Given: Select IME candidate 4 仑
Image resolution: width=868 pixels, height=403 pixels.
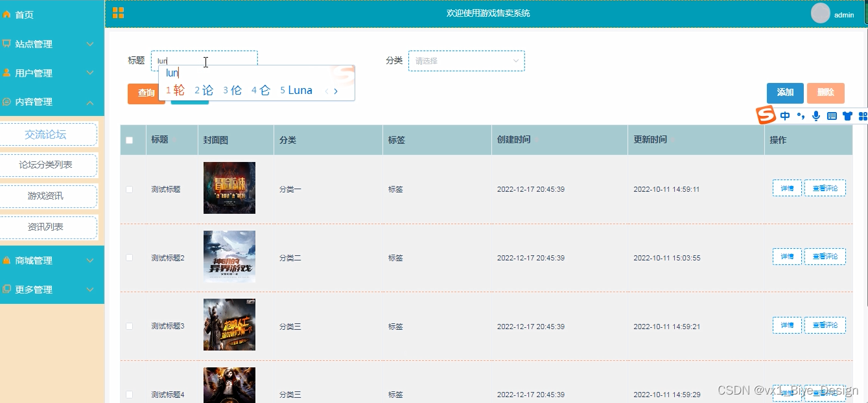Looking at the screenshot, I should click(x=261, y=91).
